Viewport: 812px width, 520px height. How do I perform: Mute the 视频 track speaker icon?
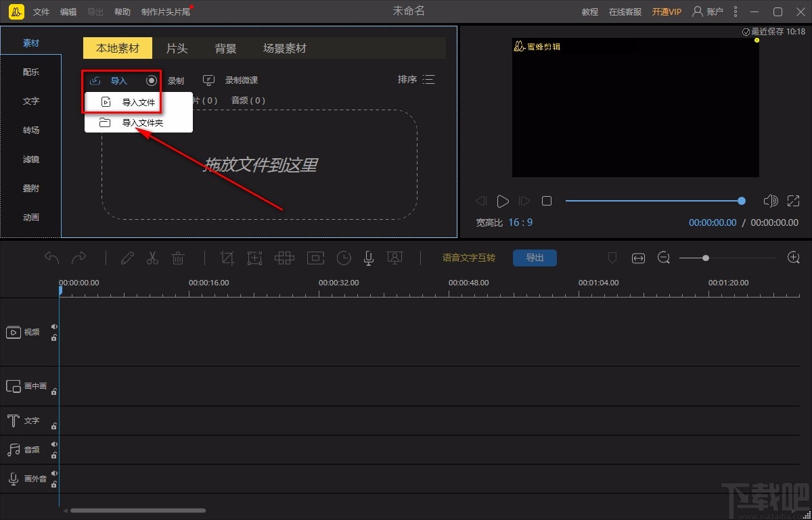click(55, 327)
